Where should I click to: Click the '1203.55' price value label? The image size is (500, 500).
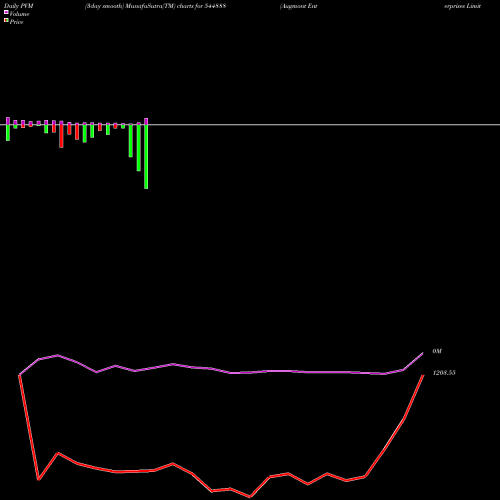pos(444,373)
